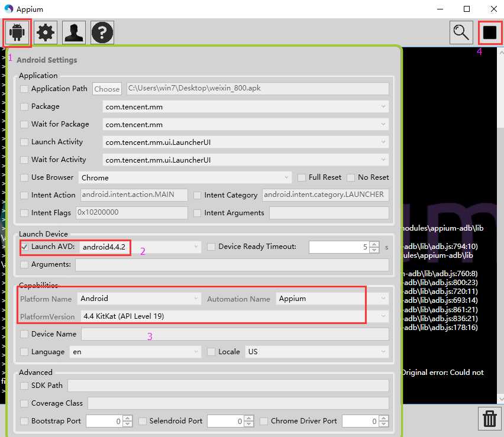Check Wait for Activity option
The height and width of the screenshot is (437, 504).
point(24,160)
